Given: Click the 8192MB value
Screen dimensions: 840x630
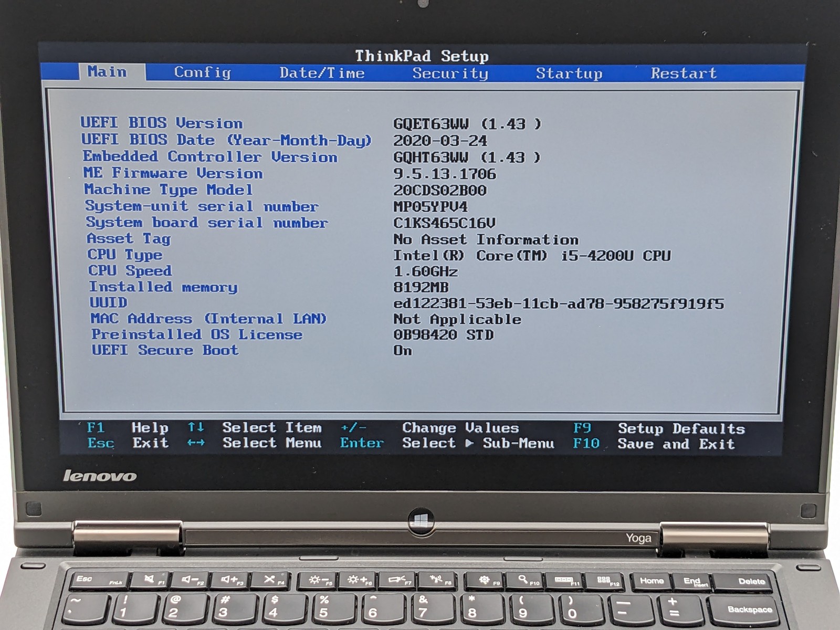Looking at the screenshot, I should (421, 287).
